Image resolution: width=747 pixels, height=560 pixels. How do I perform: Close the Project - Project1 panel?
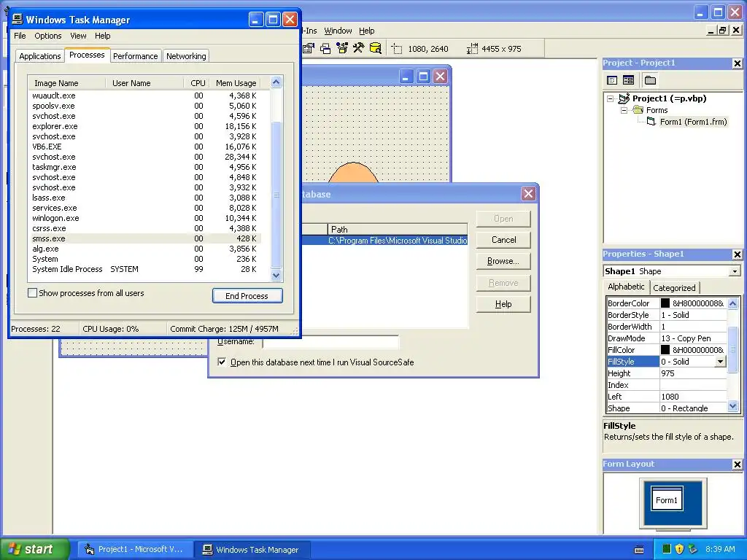tap(737, 63)
